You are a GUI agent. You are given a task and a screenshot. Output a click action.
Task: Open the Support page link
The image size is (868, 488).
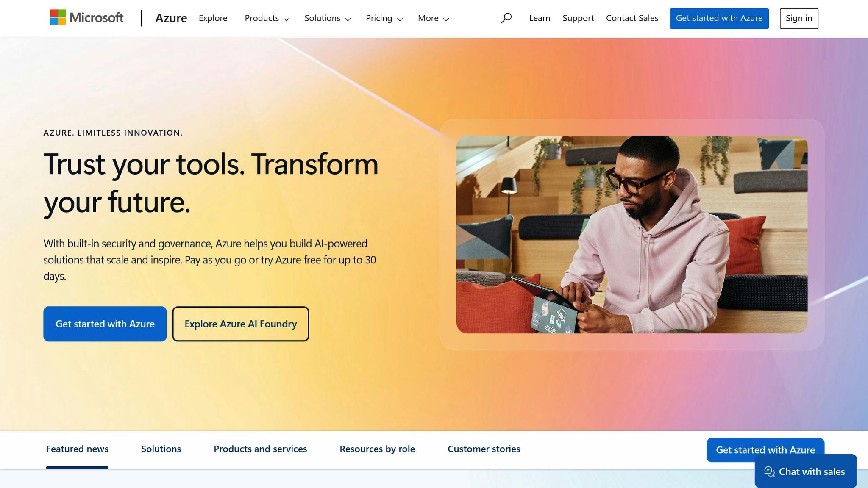coord(578,18)
